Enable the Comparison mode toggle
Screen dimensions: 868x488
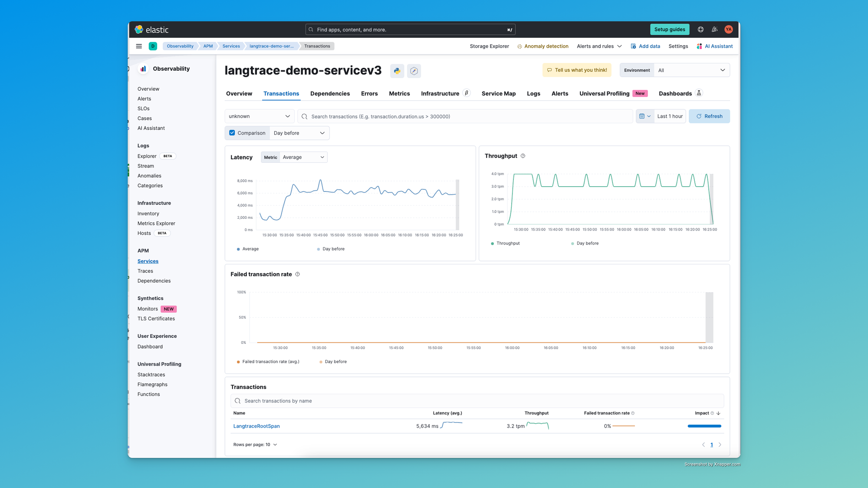(x=233, y=132)
